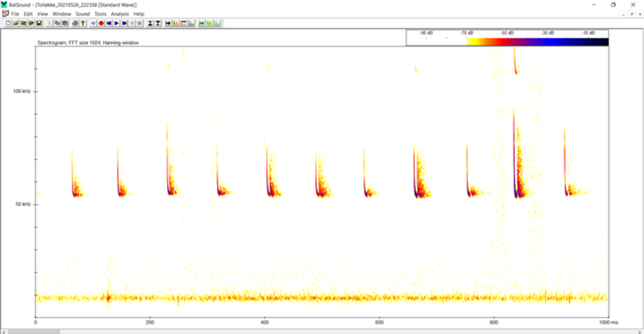The image size is (644, 334).
Task: Click the Save floppy disk icon
Action: pyautogui.click(x=39, y=23)
